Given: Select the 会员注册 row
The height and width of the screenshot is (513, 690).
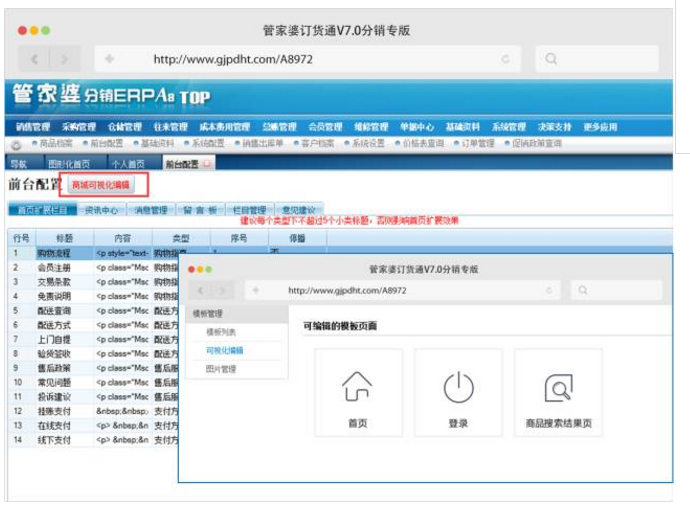Looking at the screenshot, I should point(93,267).
